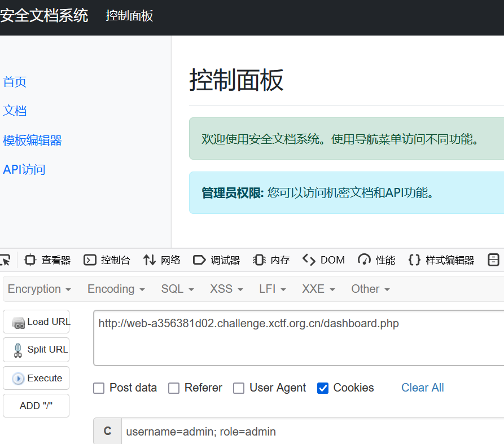The width and height of the screenshot is (504, 444).
Task: Open the 网络 network panel
Action: 164,260
